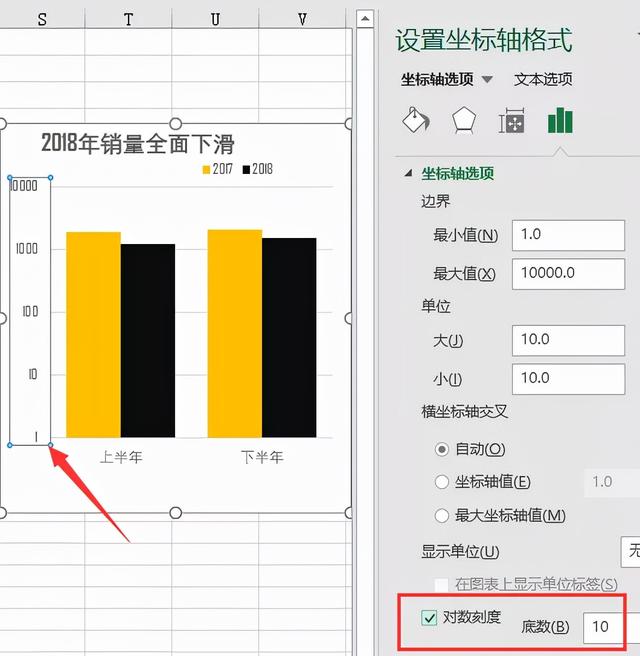Select 坐标轴值(E) radio button

coord(442,482)
